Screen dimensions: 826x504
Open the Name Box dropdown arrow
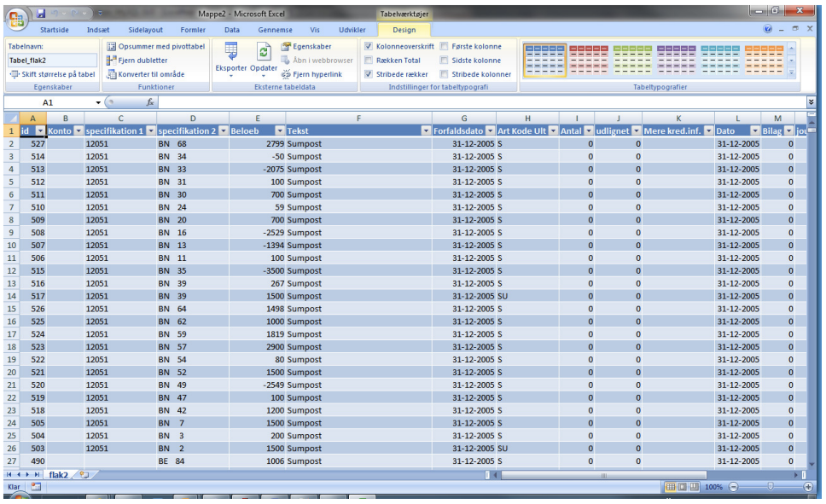[x=98, y=102]
